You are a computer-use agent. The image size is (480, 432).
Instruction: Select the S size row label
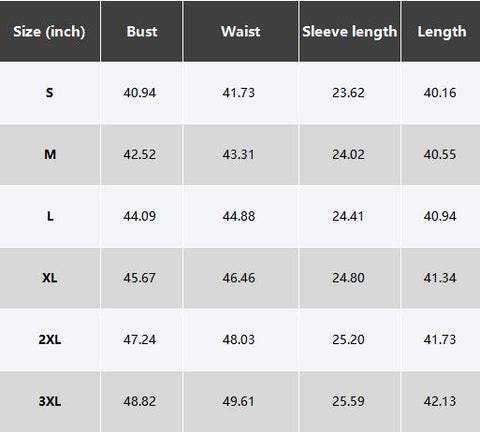[49, 93]
